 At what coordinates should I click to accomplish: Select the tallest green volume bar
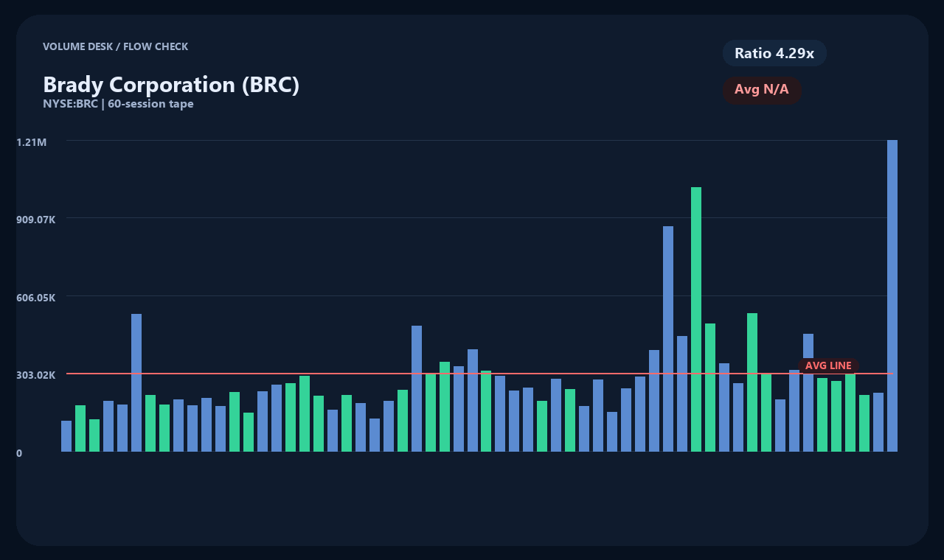click(x=695, y=319)
